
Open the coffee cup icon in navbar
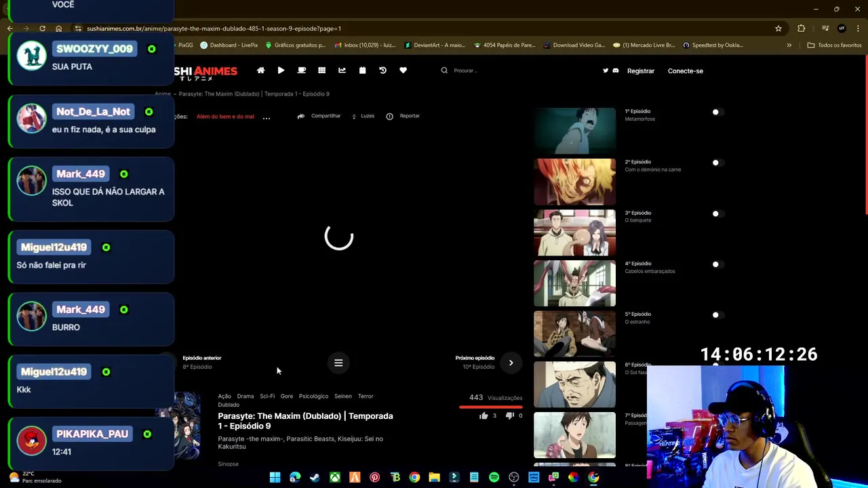tap(302, 70)
